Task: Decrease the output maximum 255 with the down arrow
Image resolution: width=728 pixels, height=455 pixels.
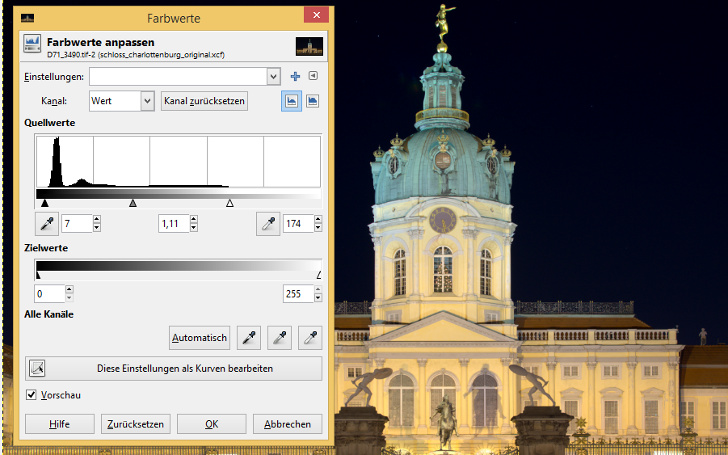Action: tap(318, 298)
